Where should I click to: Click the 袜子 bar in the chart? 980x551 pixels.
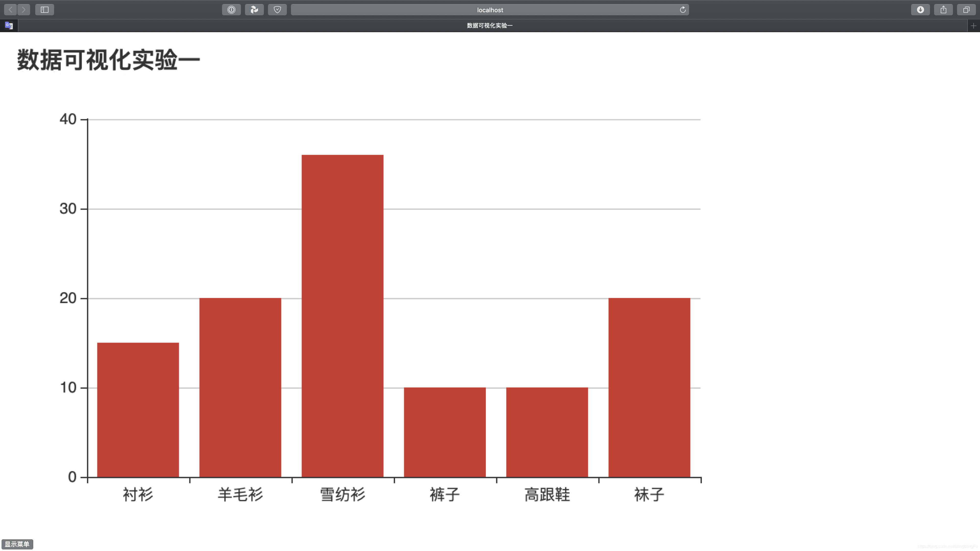[650, 387]
